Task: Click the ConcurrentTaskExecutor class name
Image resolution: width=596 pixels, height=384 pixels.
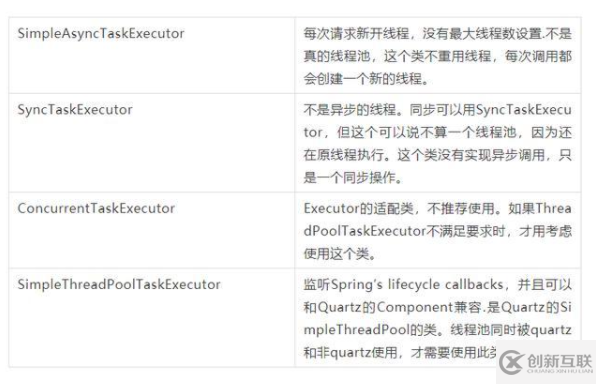Action: tap(96, 208)
